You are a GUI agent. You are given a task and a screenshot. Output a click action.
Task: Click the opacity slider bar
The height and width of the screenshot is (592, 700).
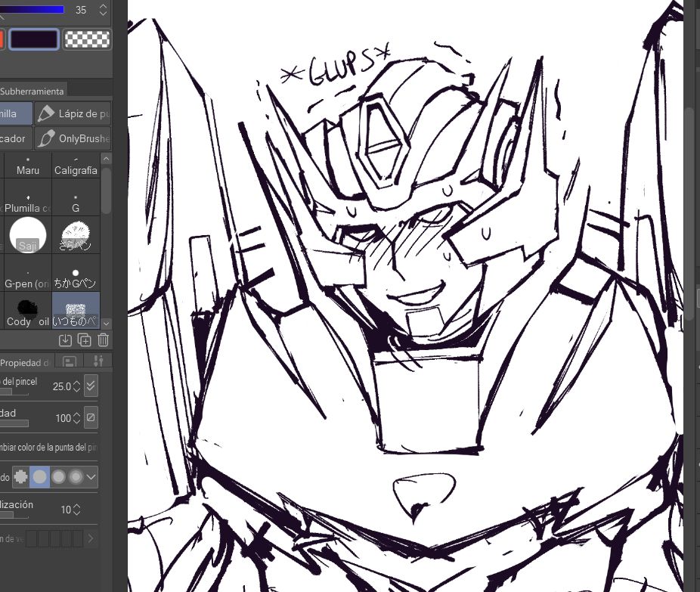[x=14, y=423]
